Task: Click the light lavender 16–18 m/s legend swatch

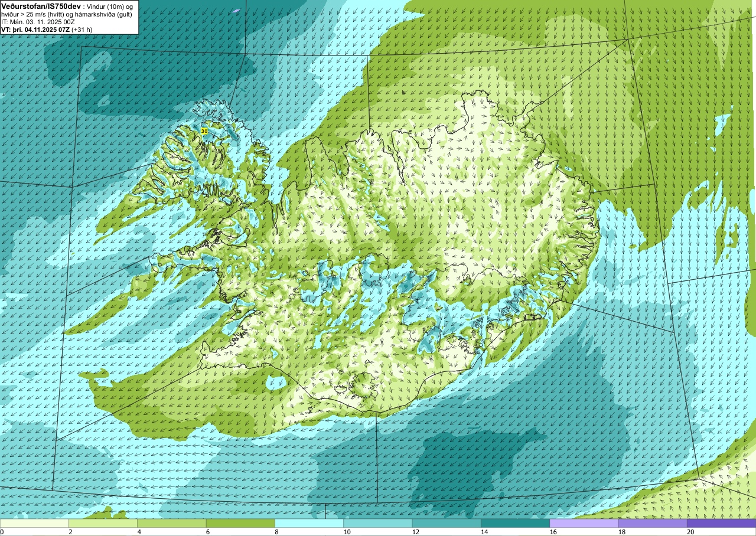Action: [x=584, y=523]
